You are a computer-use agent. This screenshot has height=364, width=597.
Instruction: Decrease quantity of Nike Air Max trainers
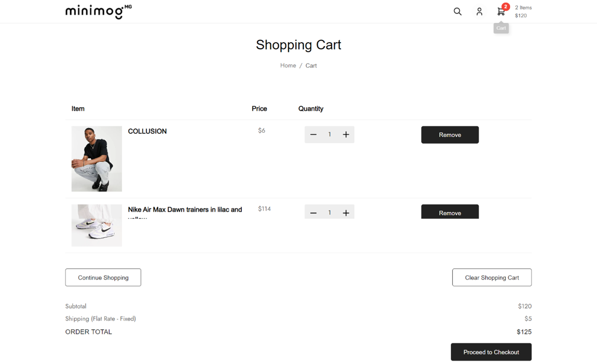[313, 212]
